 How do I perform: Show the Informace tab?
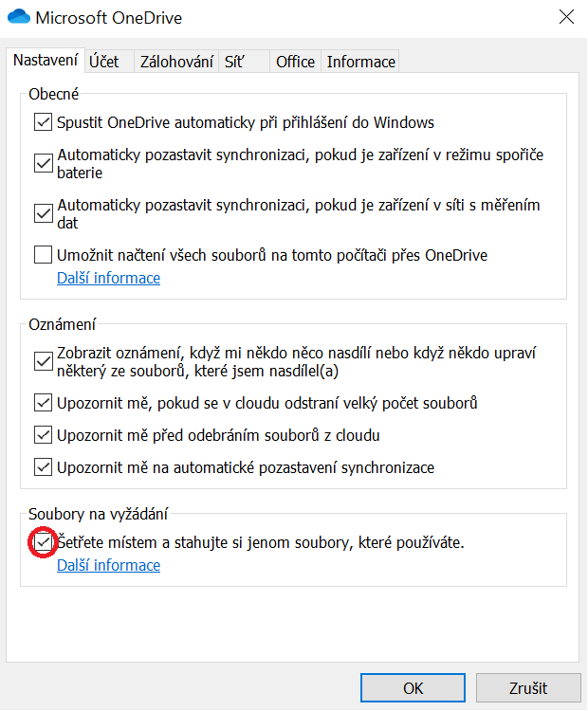click(360, 62)
